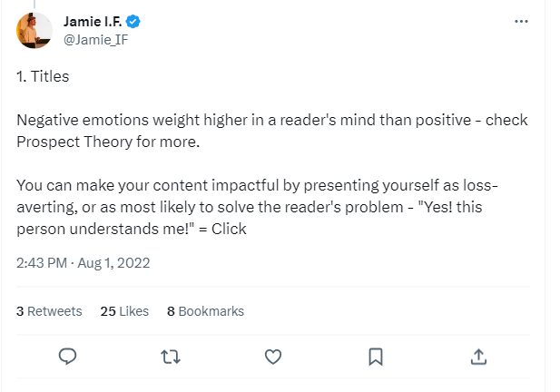View the 3 Retweets list

[49, 310]
